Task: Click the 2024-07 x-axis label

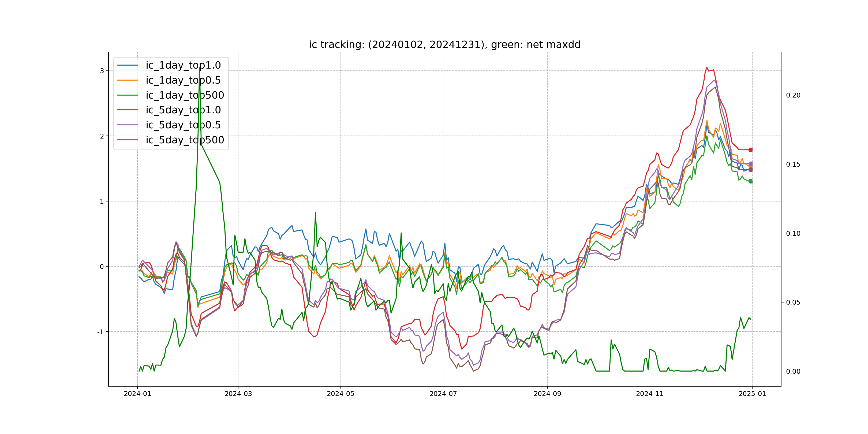Action: [443, 394]
